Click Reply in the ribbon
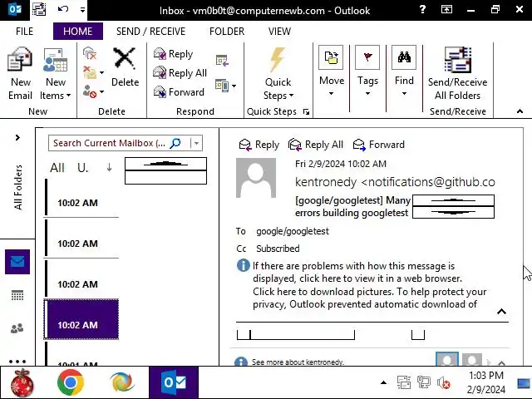This screenshot has width=532, height=399. [173, 53]
